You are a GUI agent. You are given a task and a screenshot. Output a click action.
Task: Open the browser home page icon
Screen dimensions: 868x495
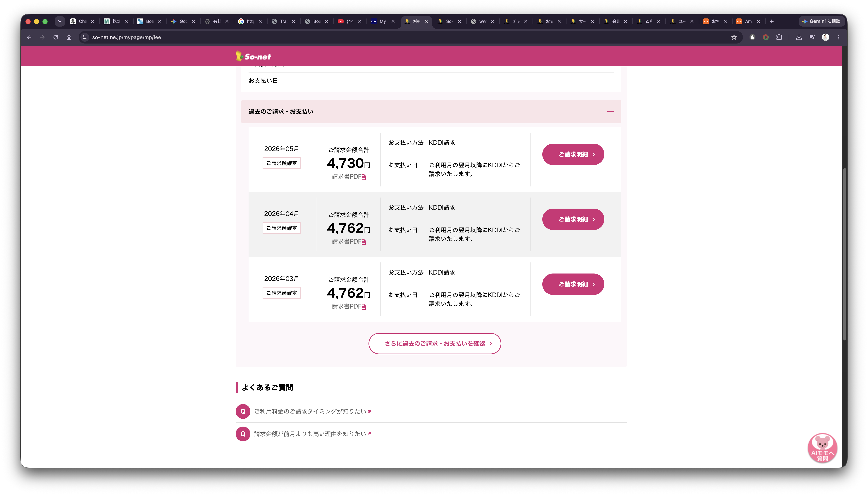click(x=69, y=37)
